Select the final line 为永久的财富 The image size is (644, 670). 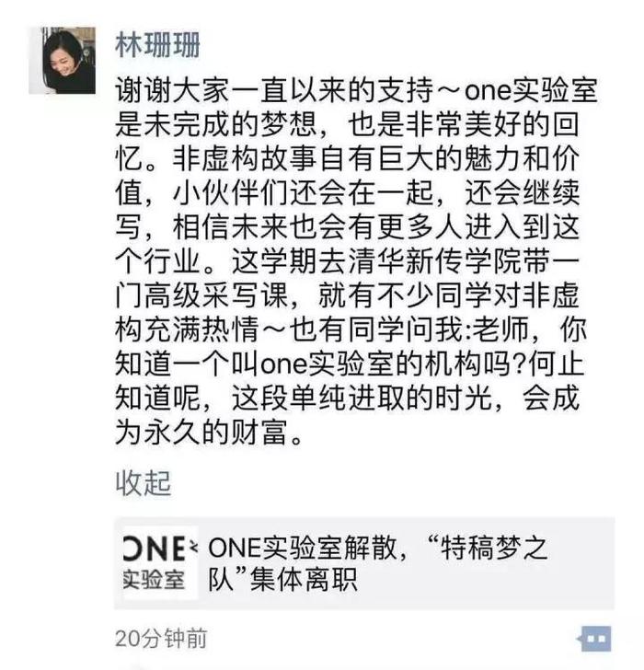pyautogui.click(x=209, y=433)
